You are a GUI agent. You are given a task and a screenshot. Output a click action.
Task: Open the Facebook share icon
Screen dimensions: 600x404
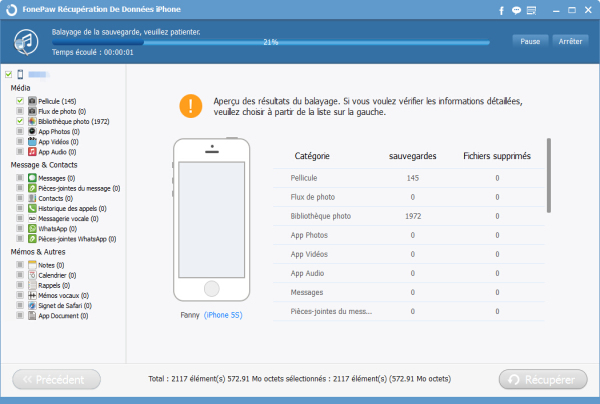[x=501, y=10]
